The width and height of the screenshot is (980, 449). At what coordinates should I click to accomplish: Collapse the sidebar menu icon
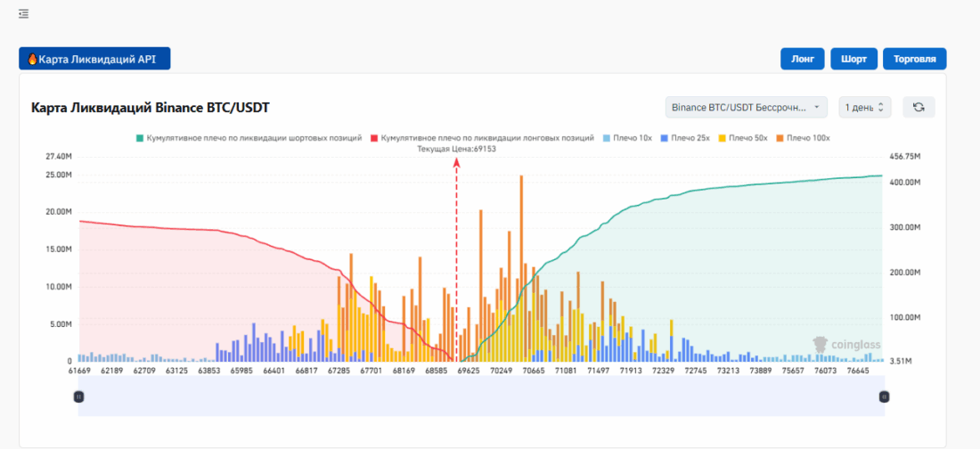[24, 13]
